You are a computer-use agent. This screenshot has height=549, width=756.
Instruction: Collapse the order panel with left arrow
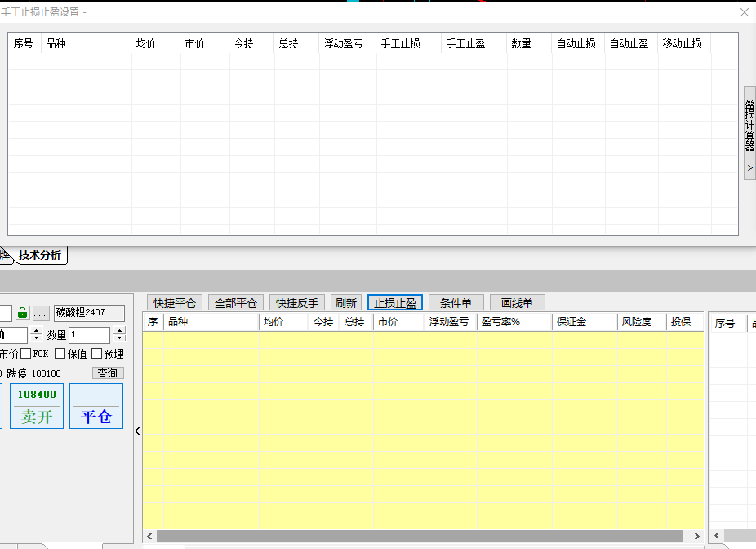pos(137,431)
